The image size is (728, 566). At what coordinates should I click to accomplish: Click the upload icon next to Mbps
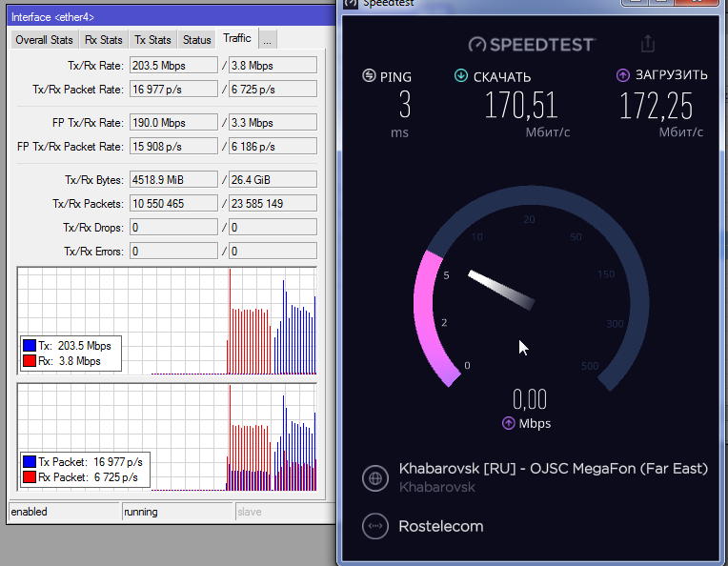[x=509, y=423]
